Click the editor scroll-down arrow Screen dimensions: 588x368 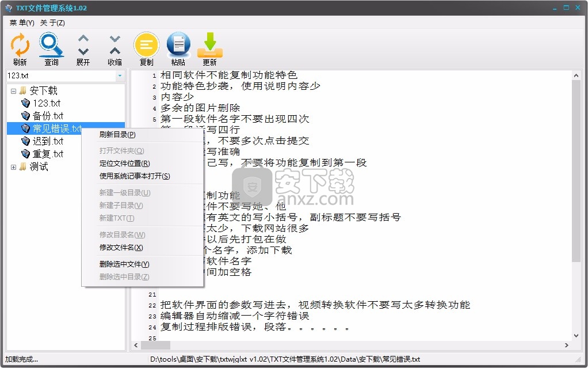(x=576, y=336)
